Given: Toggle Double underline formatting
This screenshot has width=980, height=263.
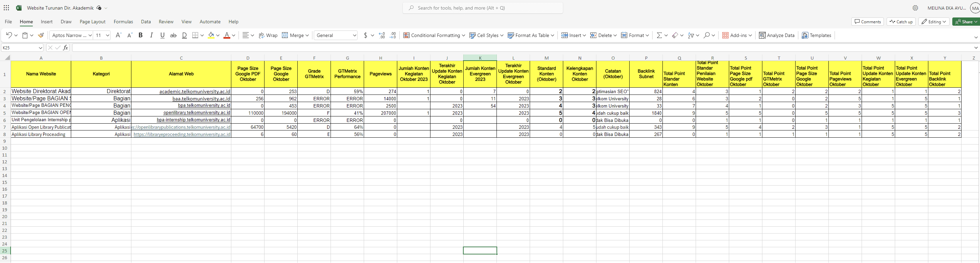Looking at the screenshot, I should [184, 35].
